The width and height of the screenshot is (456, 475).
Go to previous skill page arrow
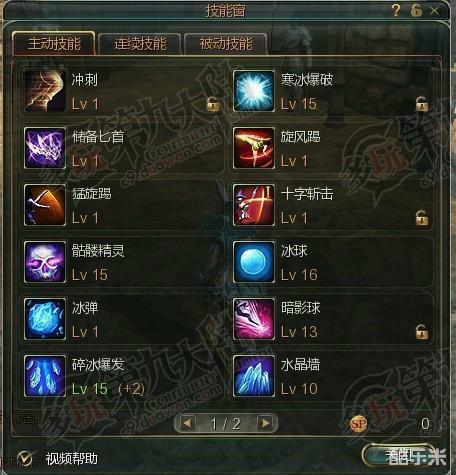click(x=187, y=423)
